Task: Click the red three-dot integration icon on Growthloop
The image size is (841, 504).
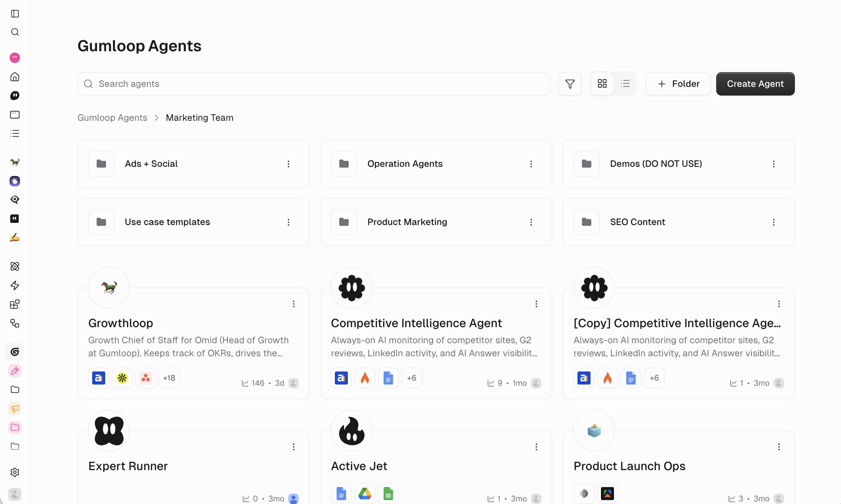Action: [x=146, y=378]
